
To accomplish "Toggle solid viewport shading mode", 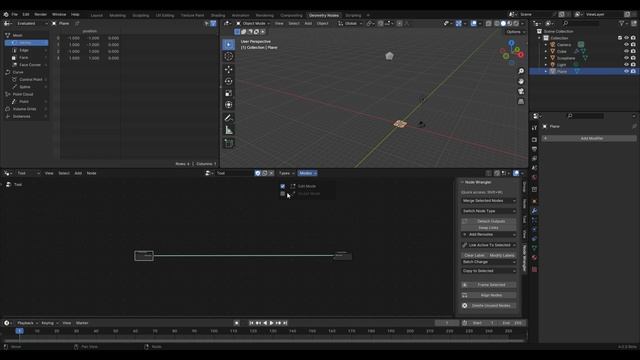I will 503,24.
